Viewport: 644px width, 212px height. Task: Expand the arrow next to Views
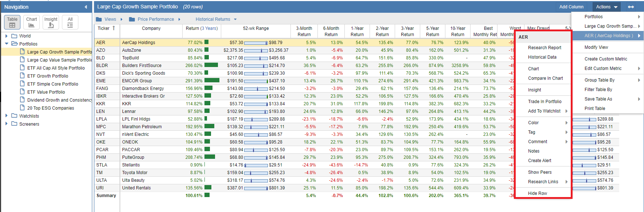tap(121, 19)
